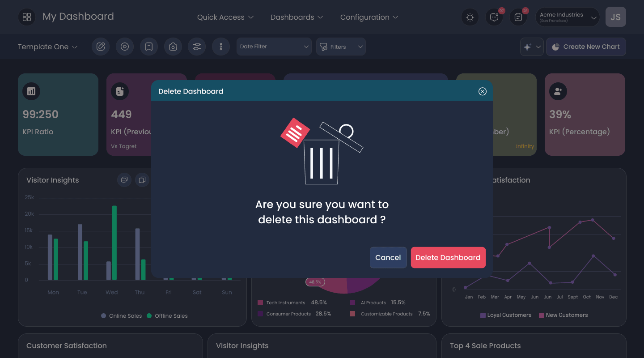The width and height of the screenshot is (644, 358).
Task: Click the bookmark toolbar icon
Action: (149, 47)
